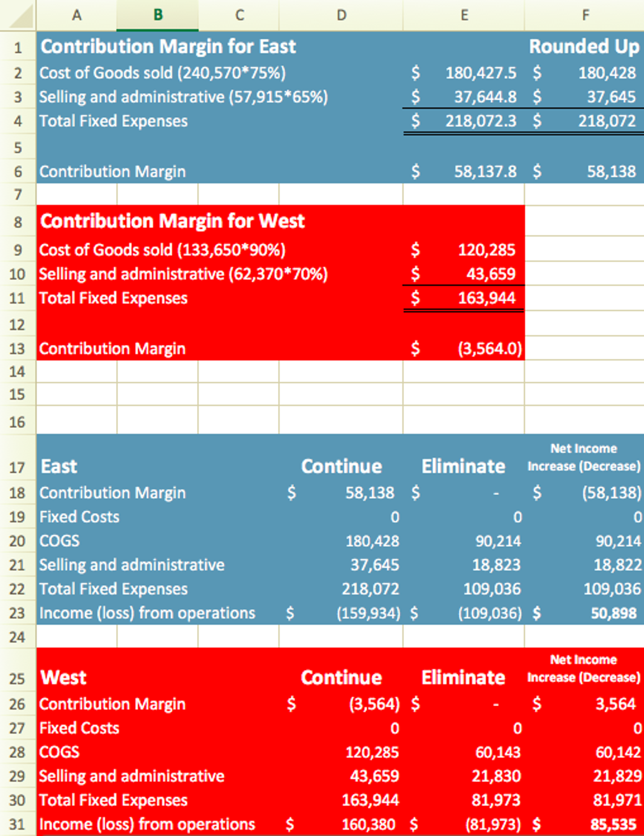Click the value 180,427.5
Image resolution: width=644 pixels, height=836 pixels.
[x=481, y=73]
